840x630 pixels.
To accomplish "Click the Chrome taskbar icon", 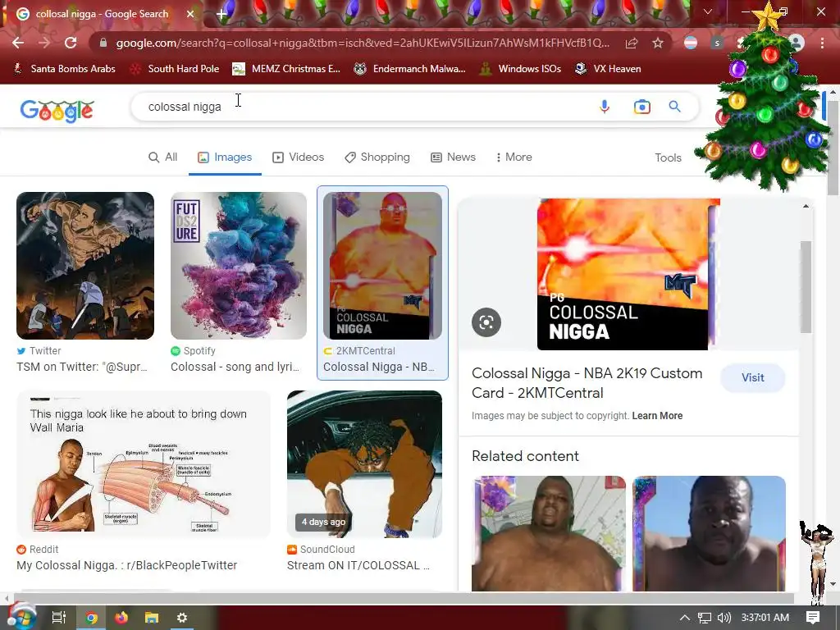I will pyautogui.click(x=91, y=618).
